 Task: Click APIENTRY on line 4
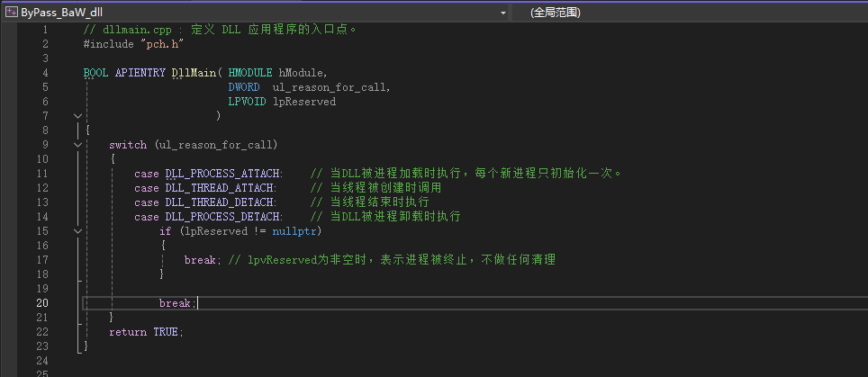click(140, 72)
